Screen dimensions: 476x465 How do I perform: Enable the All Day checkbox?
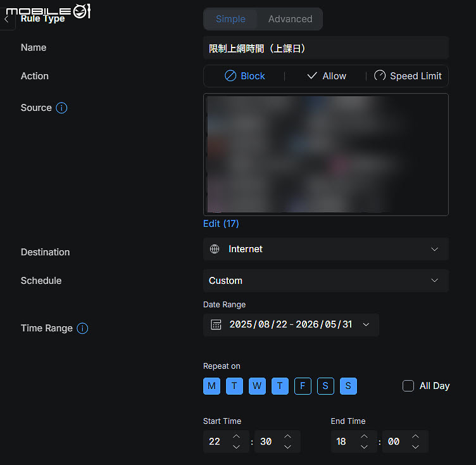408,386
